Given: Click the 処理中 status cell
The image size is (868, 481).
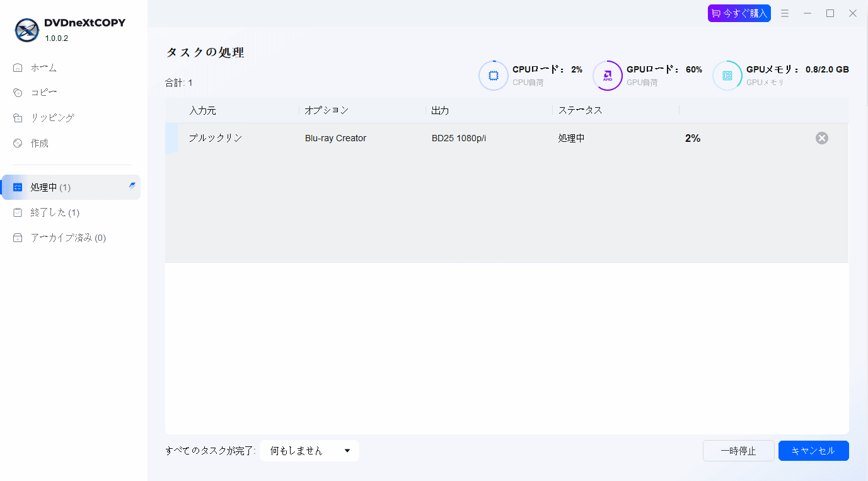Looking at the screenshot, I should tap(571, 138).
